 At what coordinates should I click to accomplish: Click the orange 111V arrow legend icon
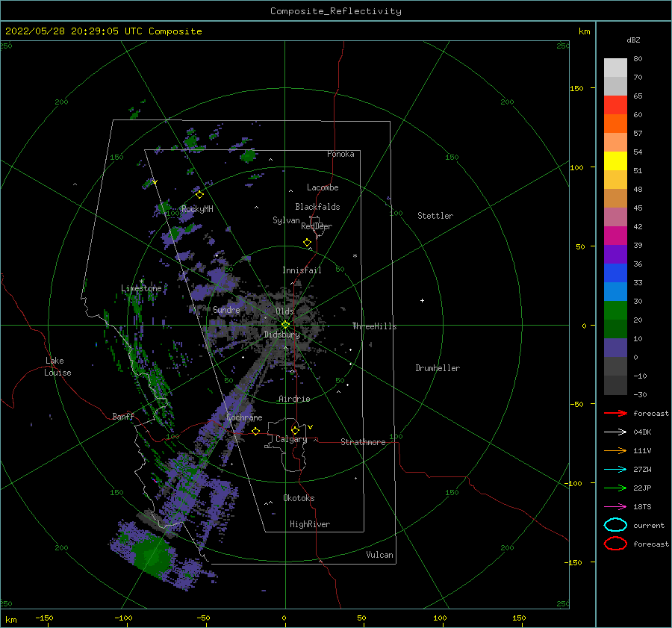click(x=615, y=450)
